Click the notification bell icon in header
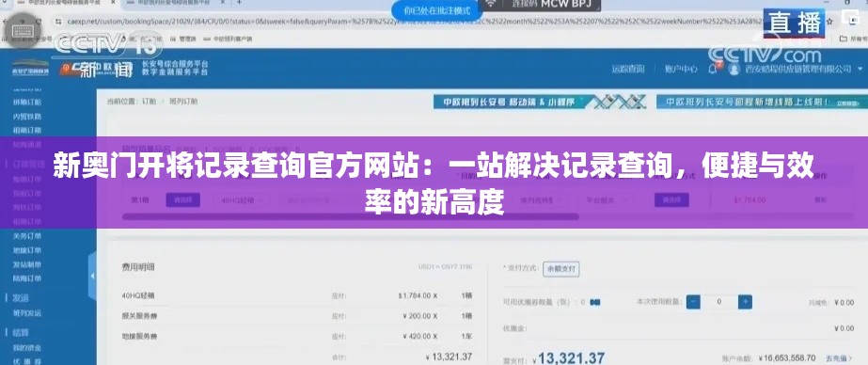This screenshot has height=365, width=868. tap(713, 69)
